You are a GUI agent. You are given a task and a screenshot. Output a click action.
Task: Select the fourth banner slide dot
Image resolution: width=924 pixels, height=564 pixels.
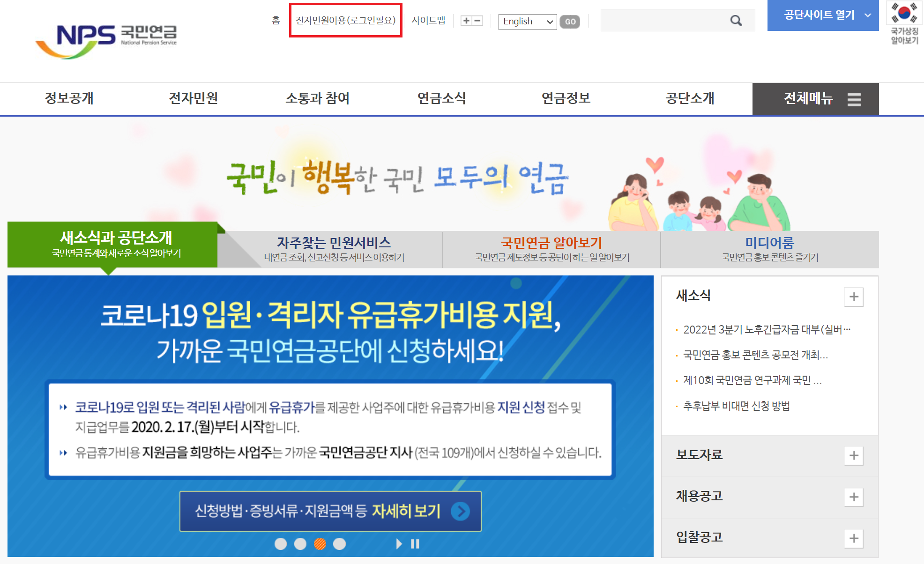tap(340, 544)
